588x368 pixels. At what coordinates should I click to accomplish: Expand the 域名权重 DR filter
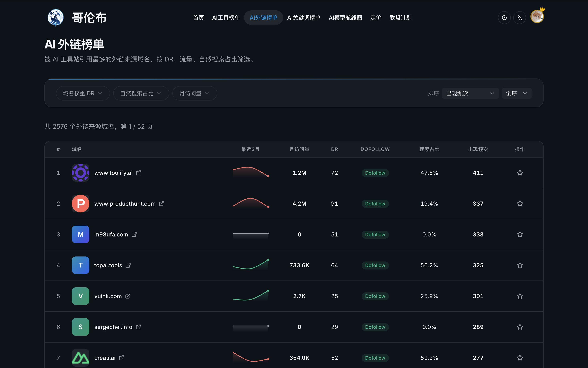83,93
